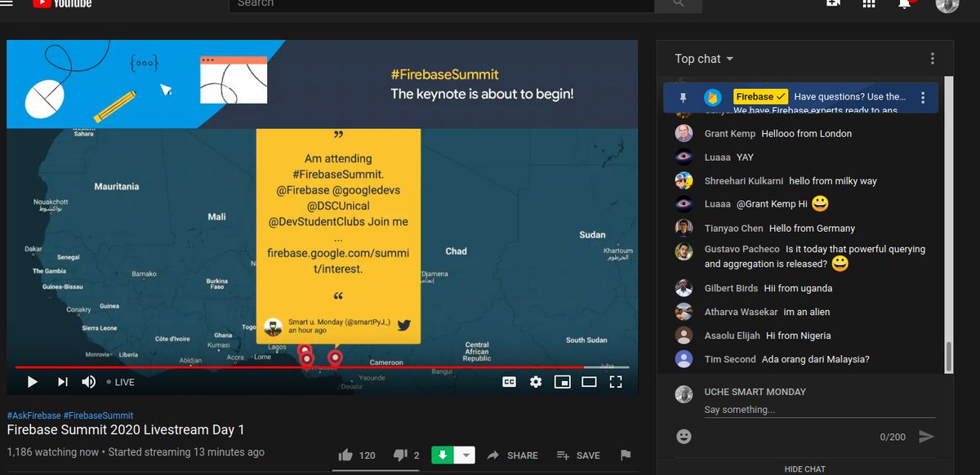Click the green download button

tap(442, 455)
